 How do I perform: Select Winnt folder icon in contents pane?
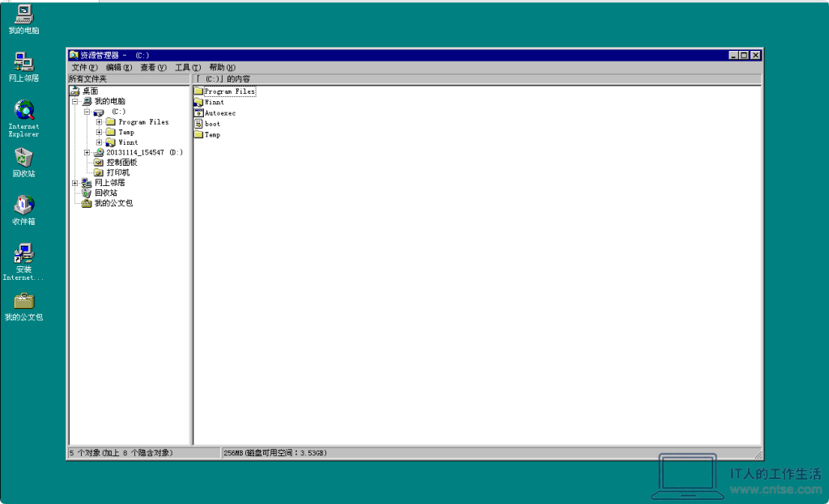[x=199, y=102]
